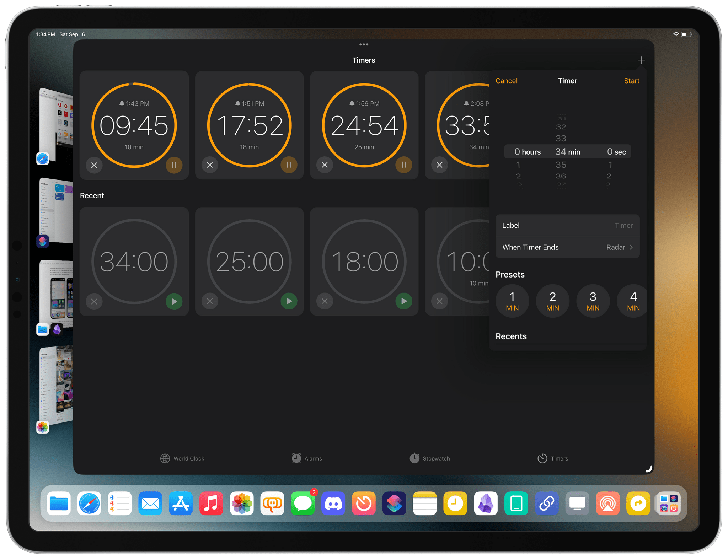Switch to the World Clock tab

pos(181,458)
